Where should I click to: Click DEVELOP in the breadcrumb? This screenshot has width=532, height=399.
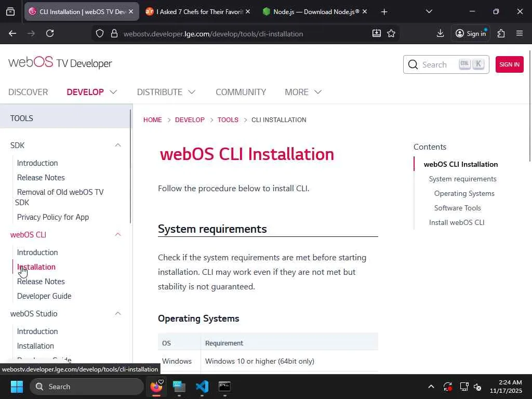coord(190,120)
